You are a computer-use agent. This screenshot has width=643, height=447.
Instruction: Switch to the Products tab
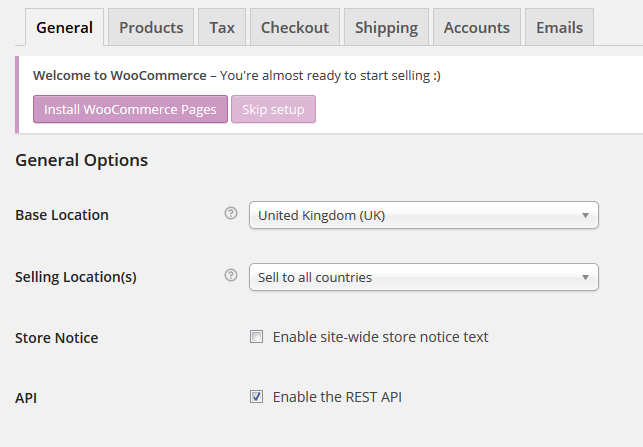pos(151,27)
